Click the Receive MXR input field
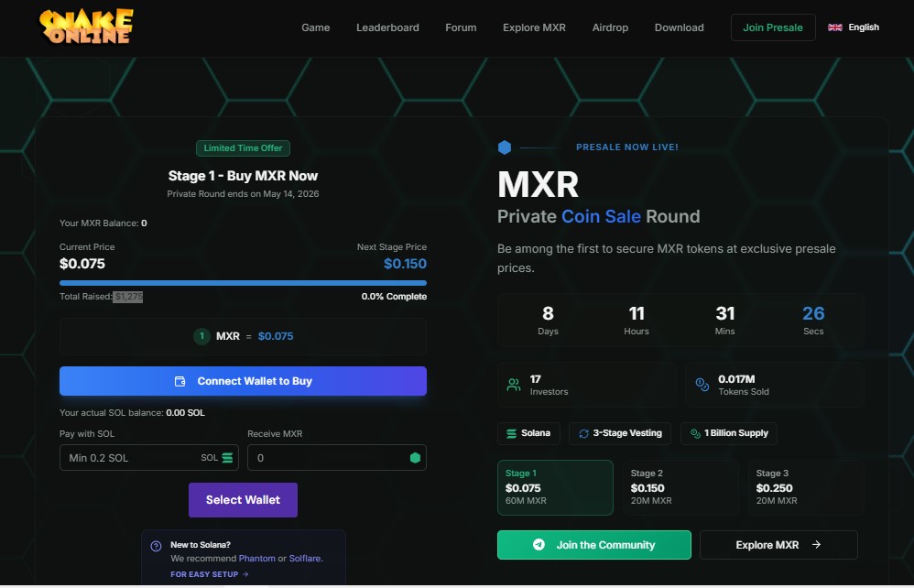914x588 pixels. click(337, 457)
